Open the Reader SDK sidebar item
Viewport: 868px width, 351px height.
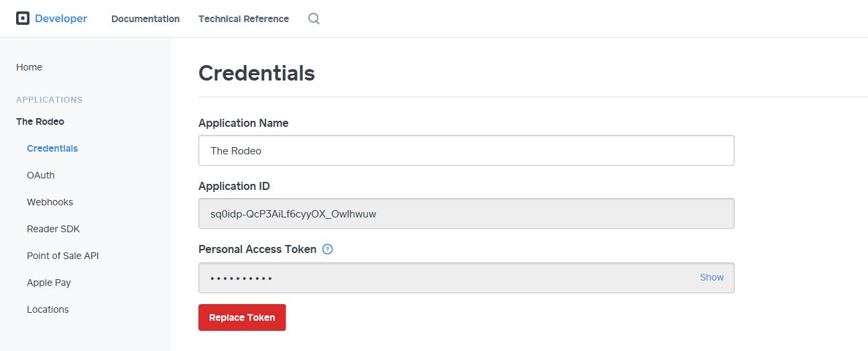[x=54, y=229]
